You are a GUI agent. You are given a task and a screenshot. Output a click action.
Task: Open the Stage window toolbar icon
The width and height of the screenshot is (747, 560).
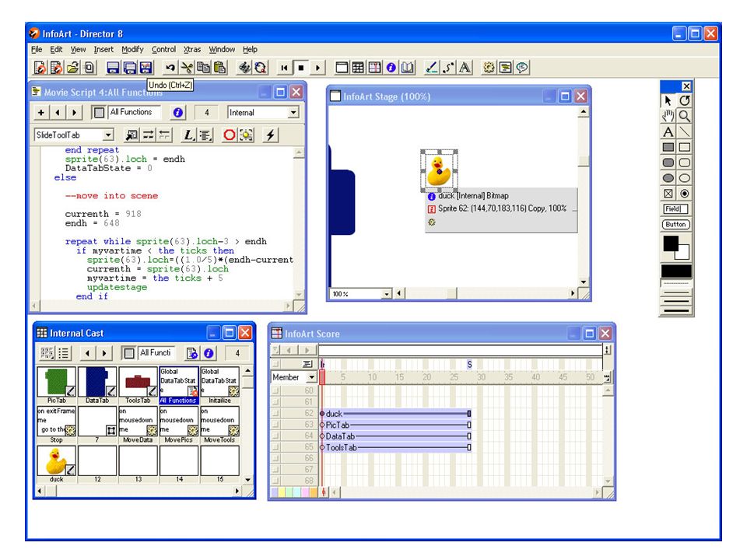coord(342,68)
